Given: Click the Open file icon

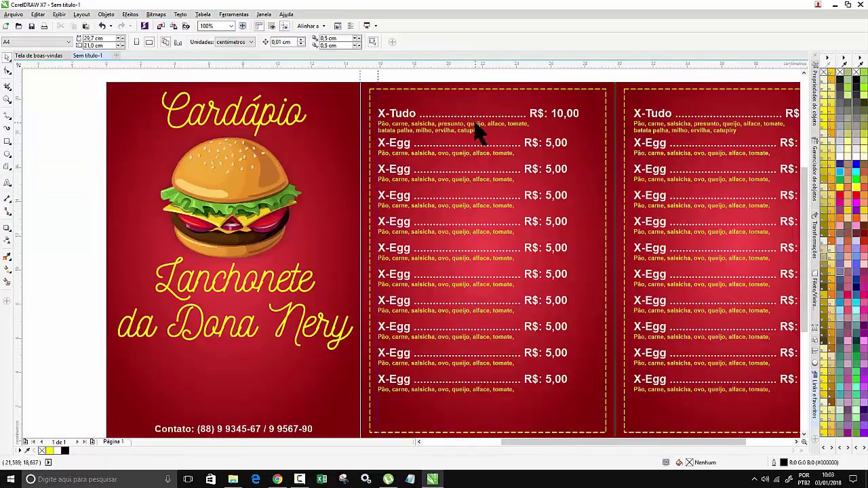Looking at the screenshot, I should point(18,26).
